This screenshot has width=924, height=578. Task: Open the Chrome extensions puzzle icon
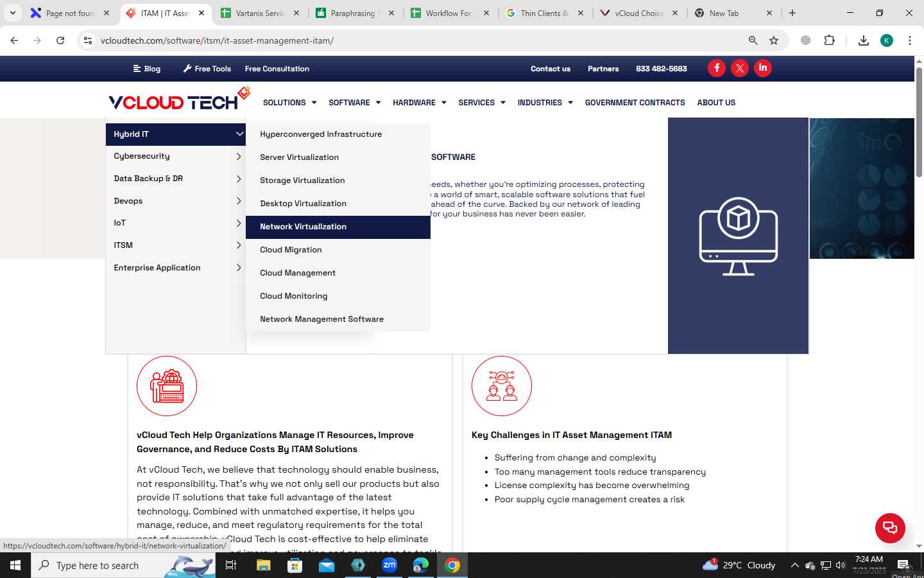click(830, 40)
